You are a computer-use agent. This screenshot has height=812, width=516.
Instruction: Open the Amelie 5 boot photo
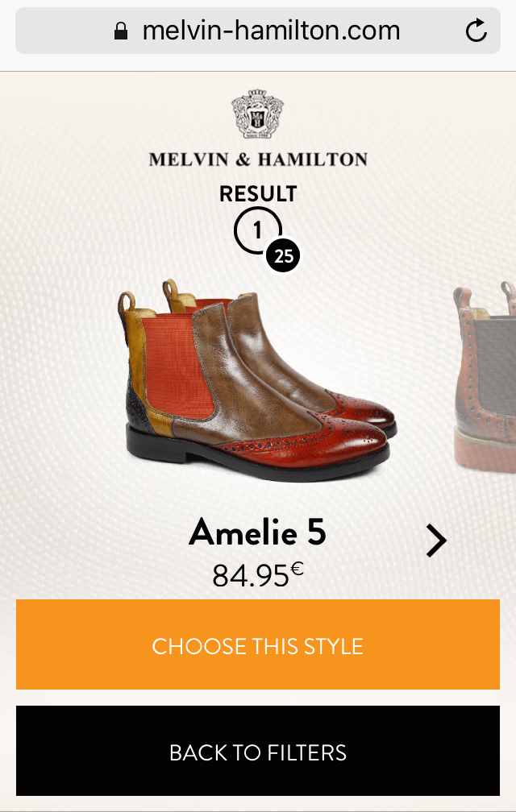258,380
